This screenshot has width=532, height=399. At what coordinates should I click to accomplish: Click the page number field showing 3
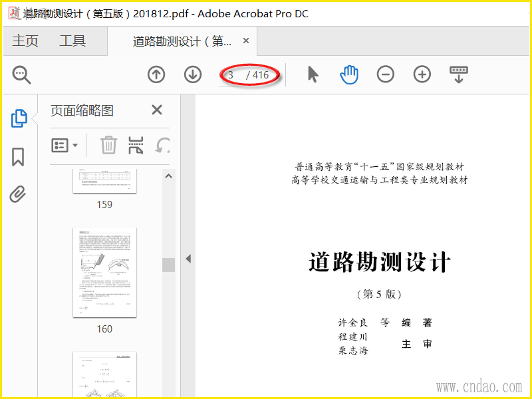click(232, 75)
